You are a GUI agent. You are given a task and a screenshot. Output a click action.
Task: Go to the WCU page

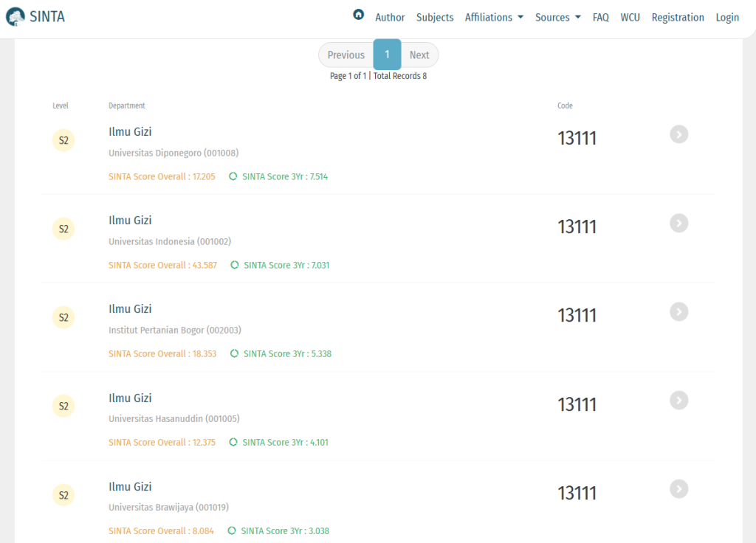(x=630, y=17)
